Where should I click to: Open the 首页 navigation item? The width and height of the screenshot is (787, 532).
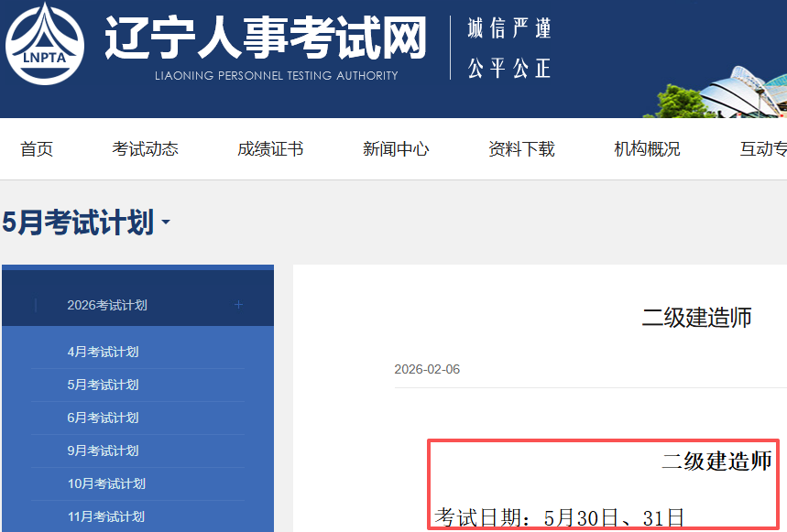coord(37,149)
